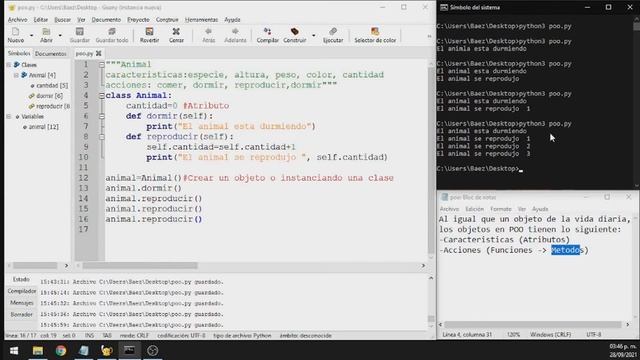Open the Edición menu in Bloc de notas
Image resolution: width=640 pixels, height=360 pixels.
click(475, 209)
